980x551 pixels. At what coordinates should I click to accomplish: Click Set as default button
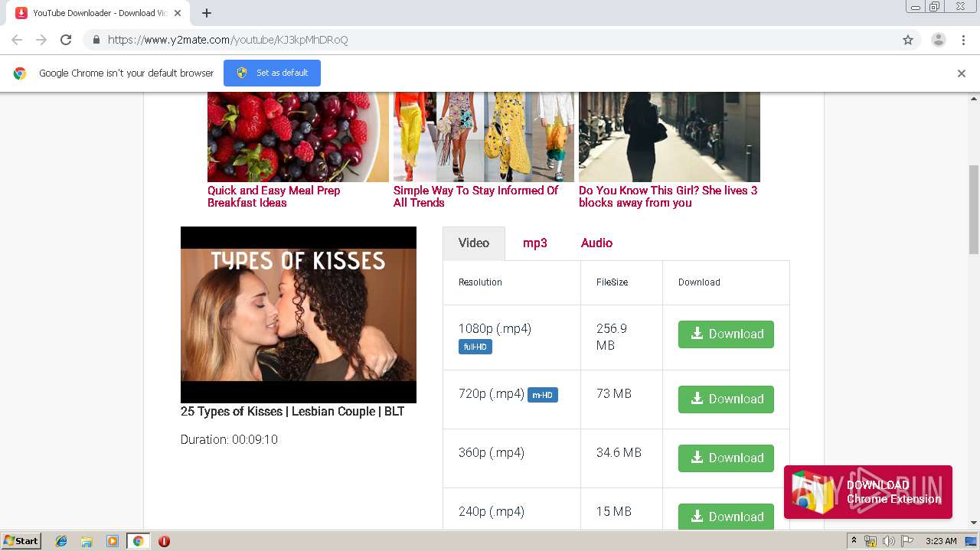pyautogui.click(x=272, y=73)
